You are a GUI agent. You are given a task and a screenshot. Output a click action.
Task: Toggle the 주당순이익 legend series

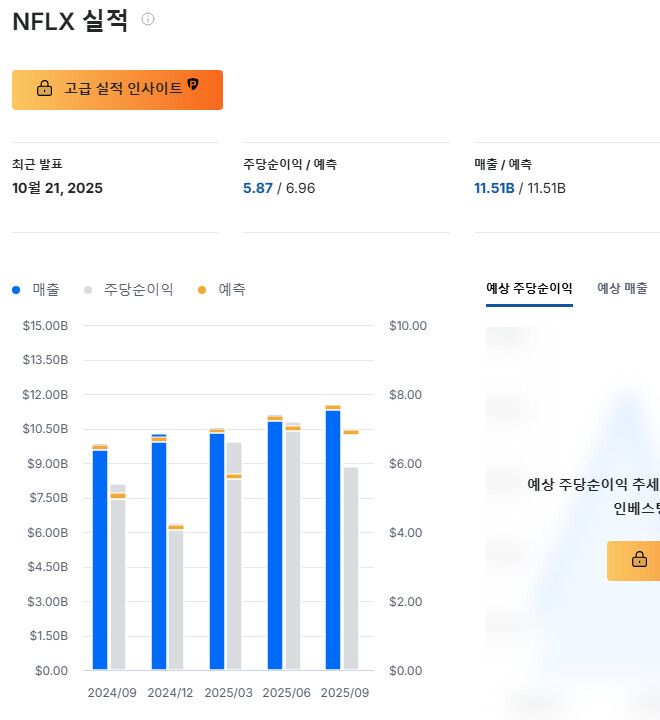pos(129,289)
